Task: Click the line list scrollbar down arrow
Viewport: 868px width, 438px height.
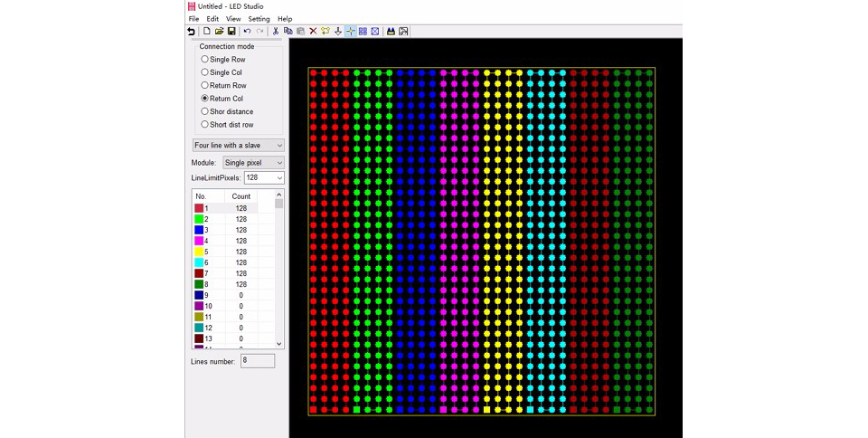Action: pyautogui.click(x=279, y=344)
